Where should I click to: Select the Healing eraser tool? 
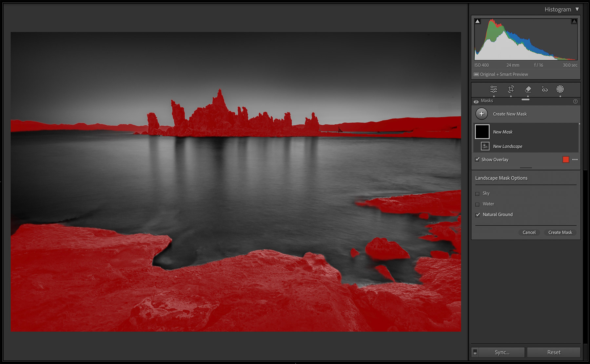[x=528, y=89]
